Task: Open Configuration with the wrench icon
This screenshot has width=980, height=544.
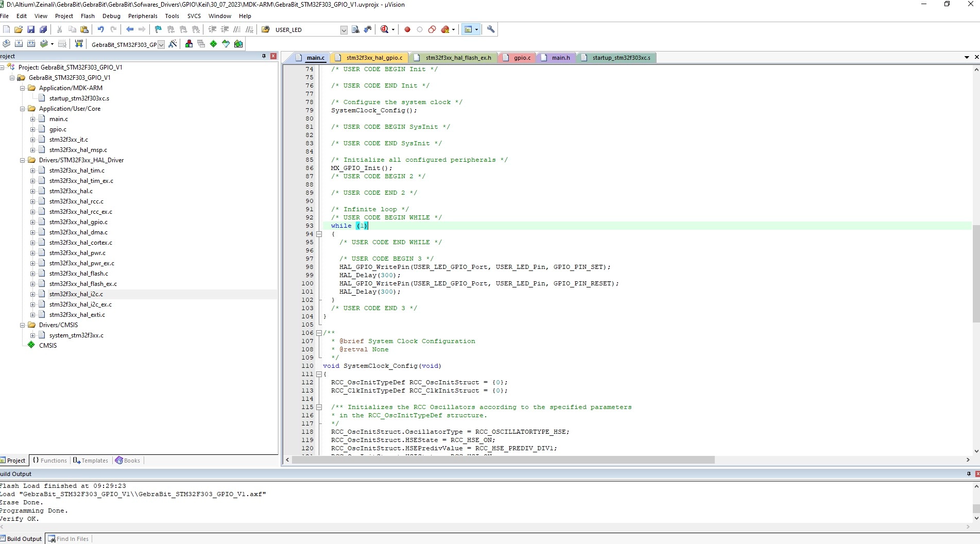Action: (x=491, y=29)
